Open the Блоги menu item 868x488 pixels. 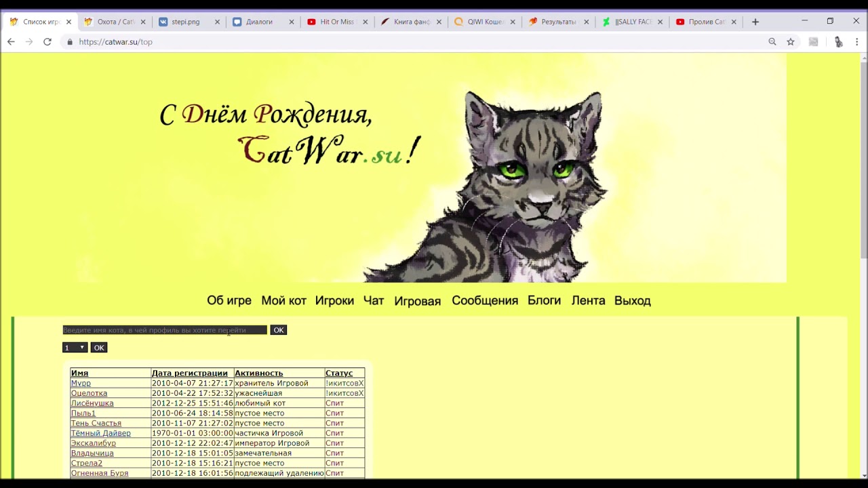(544, 300)
